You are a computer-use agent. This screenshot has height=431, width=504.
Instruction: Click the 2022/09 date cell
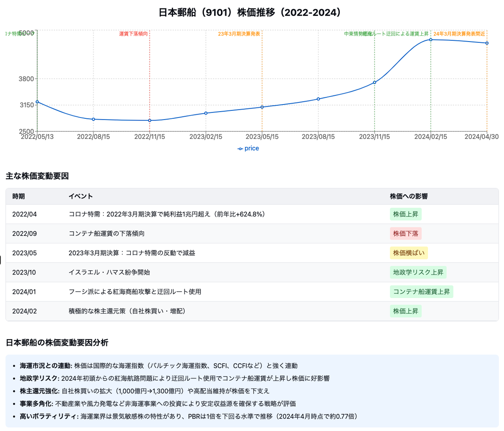pos(24,234)
